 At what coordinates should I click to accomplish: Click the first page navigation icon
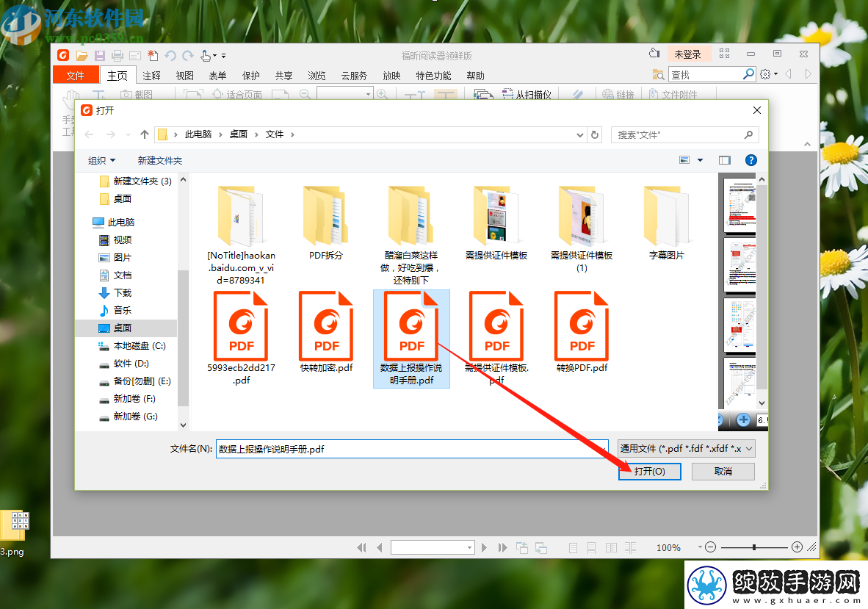[361, 547]
